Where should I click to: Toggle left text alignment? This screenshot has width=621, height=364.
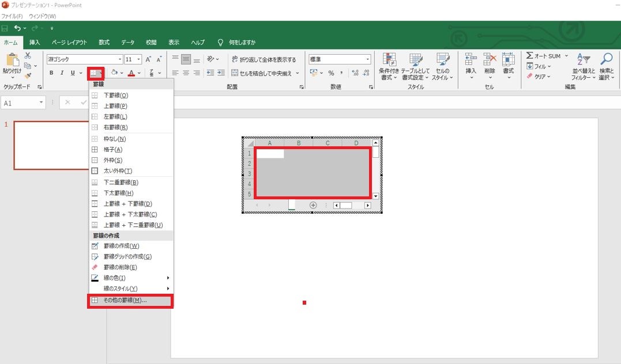pos(175,73)
